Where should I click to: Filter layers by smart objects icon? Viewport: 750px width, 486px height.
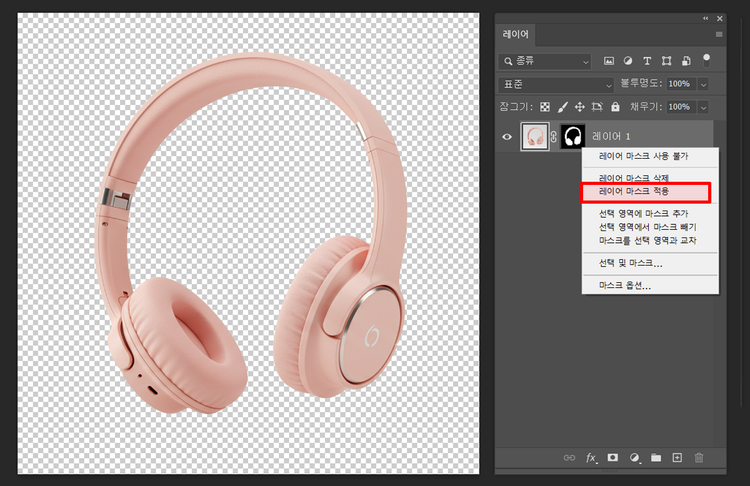(686, 61)
